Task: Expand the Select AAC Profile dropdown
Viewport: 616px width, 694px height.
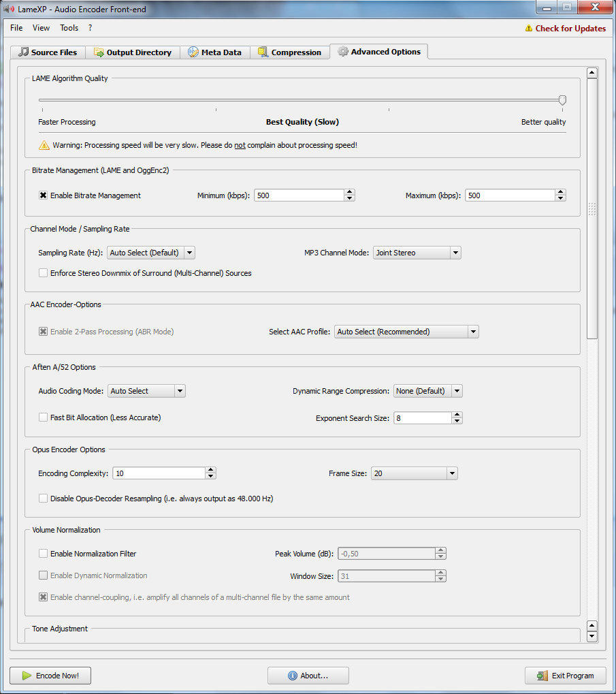Action: [x=406, y=332]
